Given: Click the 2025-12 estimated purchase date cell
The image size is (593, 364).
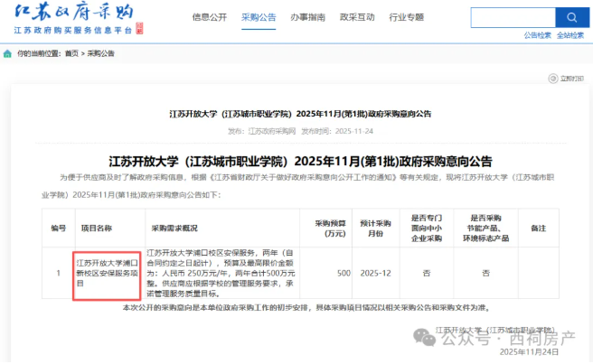Looking at the screenshot, I should (374, 273).
